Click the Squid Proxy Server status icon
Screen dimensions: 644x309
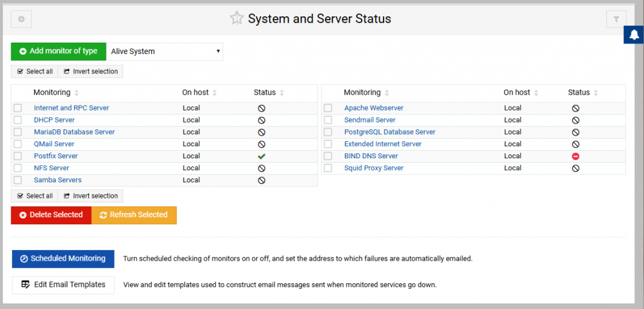click(x=575, y=168)
